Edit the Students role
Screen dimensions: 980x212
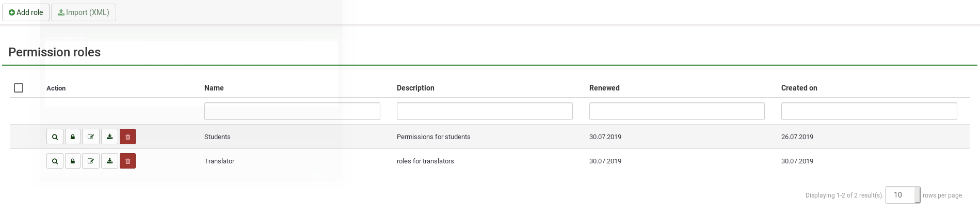91,137
